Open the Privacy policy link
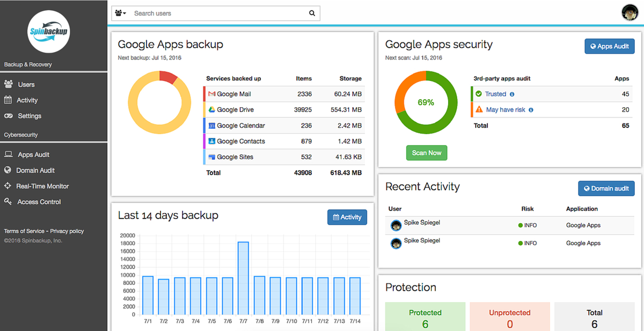644x331 pixels. (67, 231)
